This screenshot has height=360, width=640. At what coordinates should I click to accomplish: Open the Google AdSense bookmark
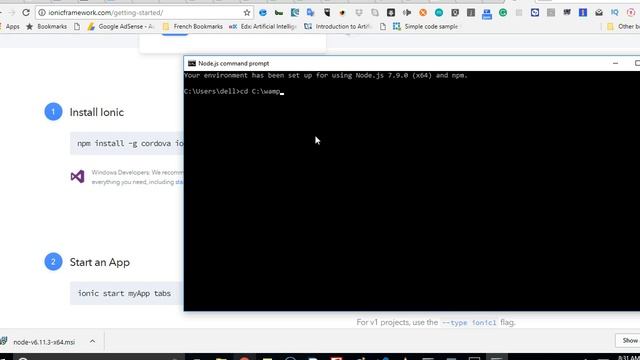point(121,27)
